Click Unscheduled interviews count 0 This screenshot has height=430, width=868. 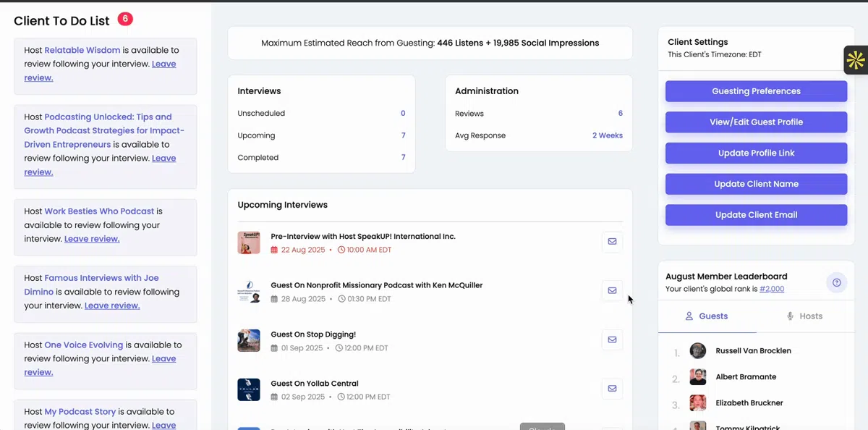pos(403,113)
